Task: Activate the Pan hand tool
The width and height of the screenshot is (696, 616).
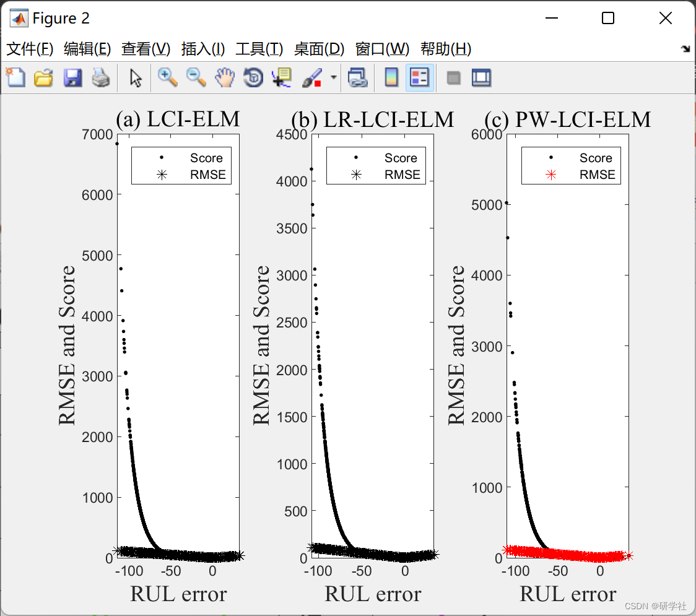Action: [225, 77]
